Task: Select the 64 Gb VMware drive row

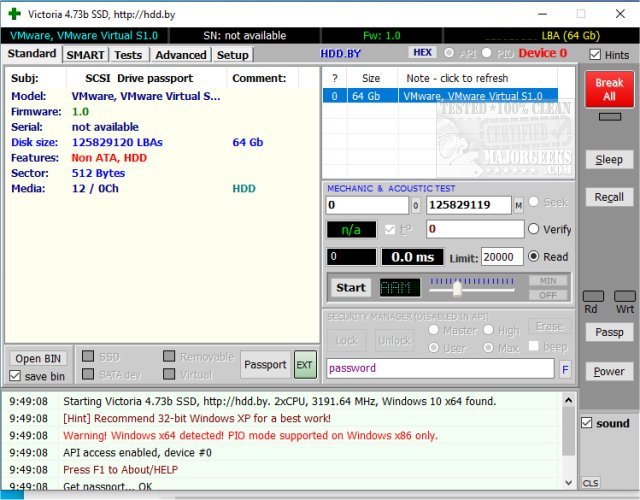Action: click(440, 96)
